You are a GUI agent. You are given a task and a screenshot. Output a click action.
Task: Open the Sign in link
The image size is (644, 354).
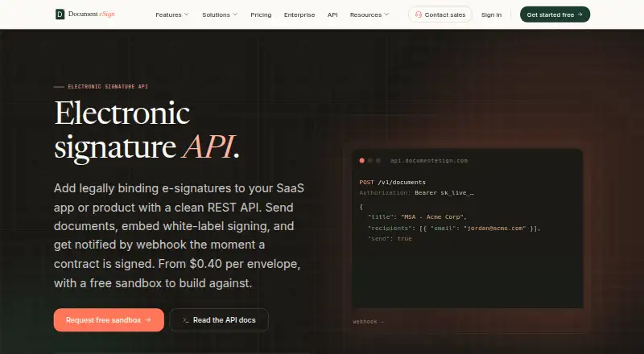pyautogui.click(x=491, y=14)
